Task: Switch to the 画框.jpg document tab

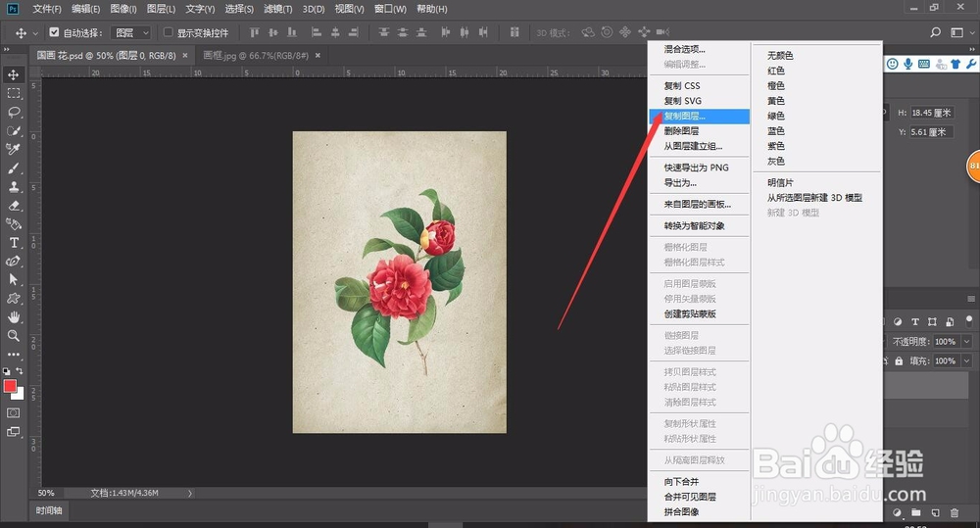Action: [x=256, y=56]
